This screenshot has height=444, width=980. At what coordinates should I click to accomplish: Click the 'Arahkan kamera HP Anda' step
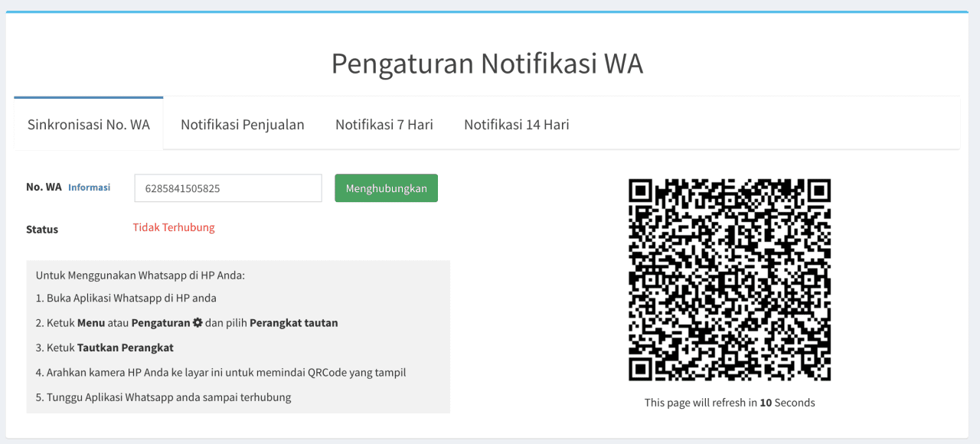(220, 373)
